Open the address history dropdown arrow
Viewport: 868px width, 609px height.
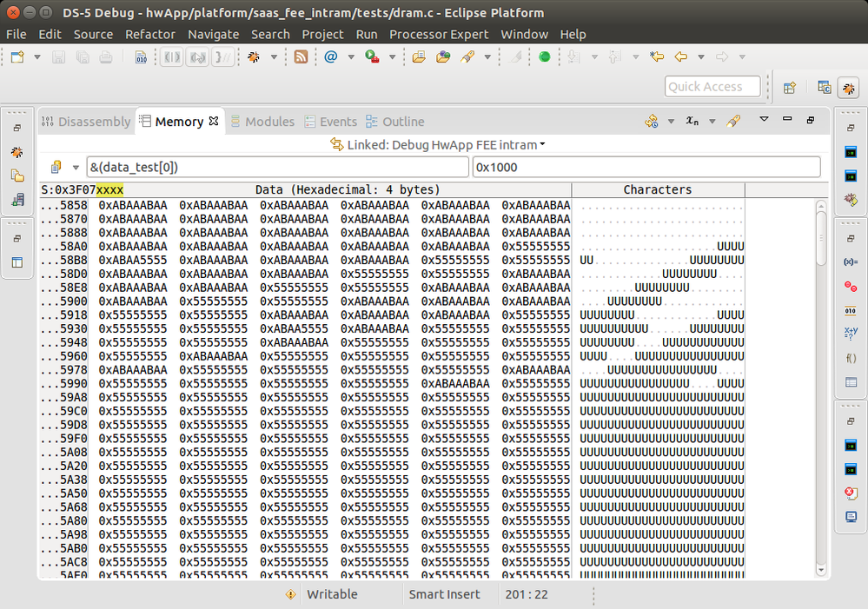[76, 167]
